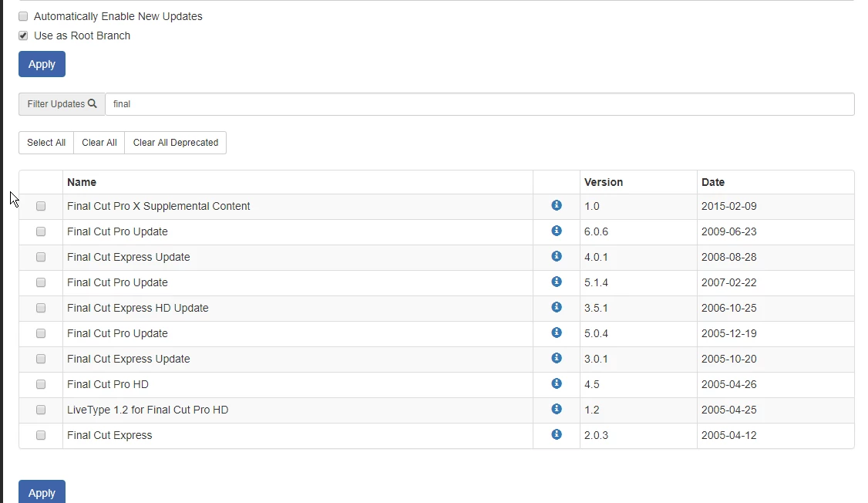This screenshot has width=868, height=503.
Task: Check the box for Final Cut Express Update 3.0.1
Action: tap(41, 359)
